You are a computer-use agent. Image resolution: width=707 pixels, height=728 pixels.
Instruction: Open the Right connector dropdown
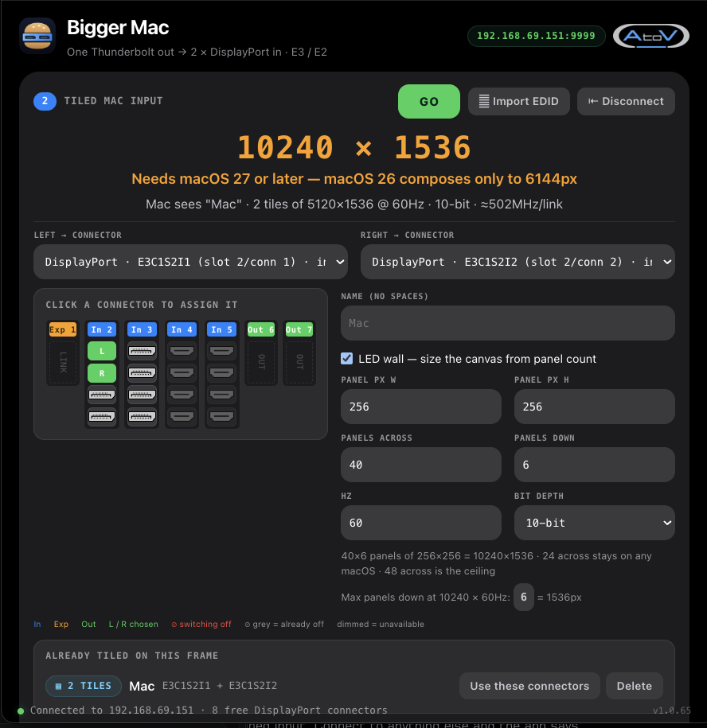click(518, 262)
